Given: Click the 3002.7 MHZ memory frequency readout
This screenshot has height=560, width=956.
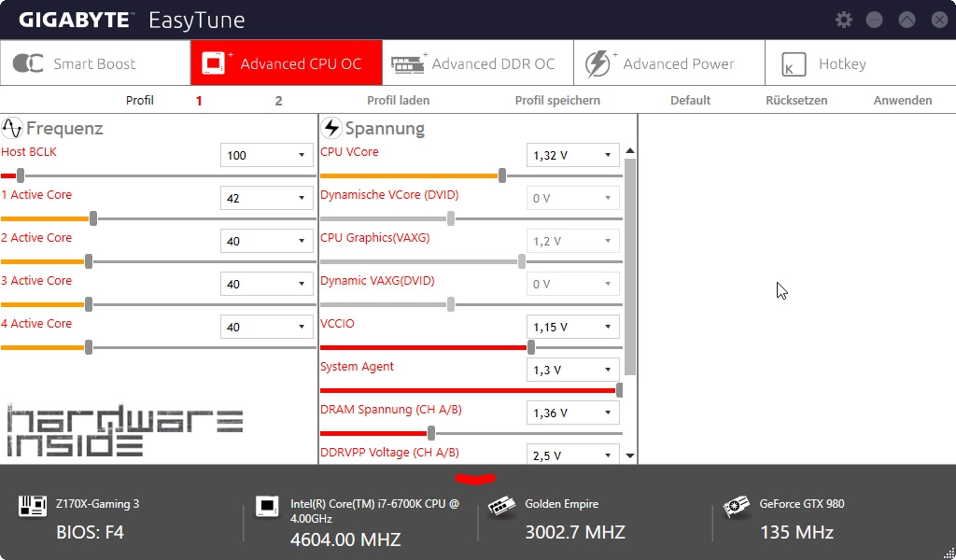Looking at the screenshot, I should click(575, 533).
